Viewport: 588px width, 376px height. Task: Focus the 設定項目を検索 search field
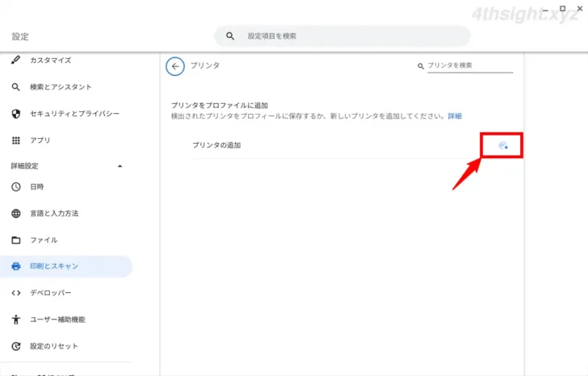pos(342,36)
